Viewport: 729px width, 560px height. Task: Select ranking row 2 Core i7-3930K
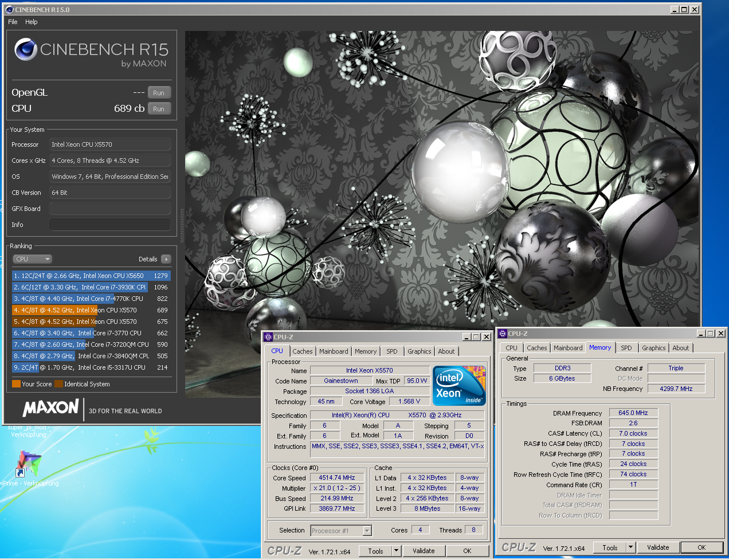click(x=91, y=287)
